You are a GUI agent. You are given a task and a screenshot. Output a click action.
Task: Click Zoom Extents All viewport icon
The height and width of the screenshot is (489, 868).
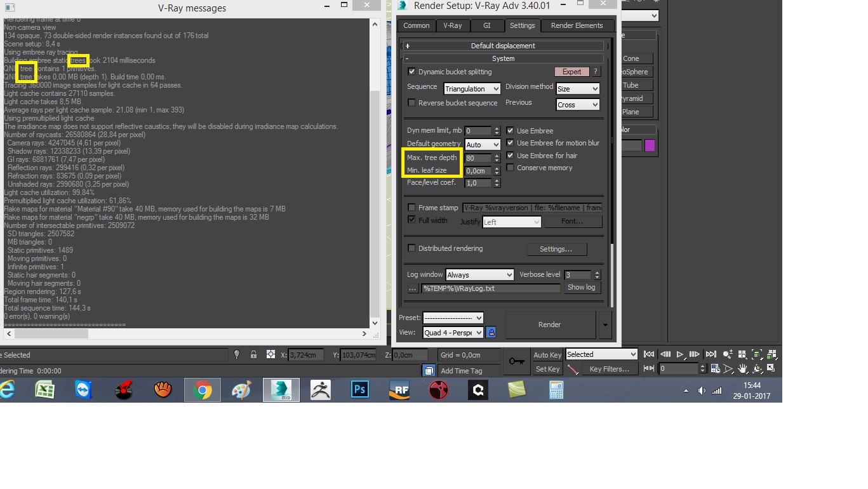tap(771, 354)
